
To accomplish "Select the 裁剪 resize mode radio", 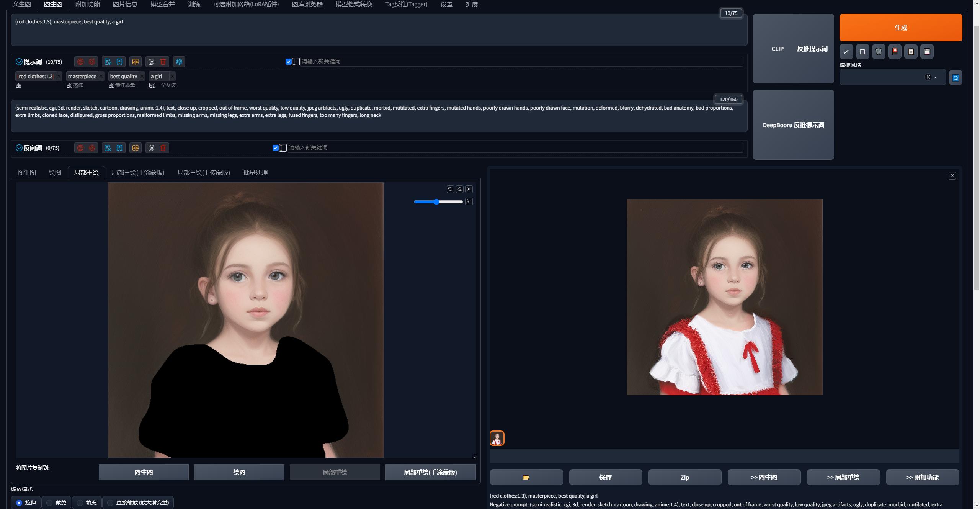I will pos(49,502).
